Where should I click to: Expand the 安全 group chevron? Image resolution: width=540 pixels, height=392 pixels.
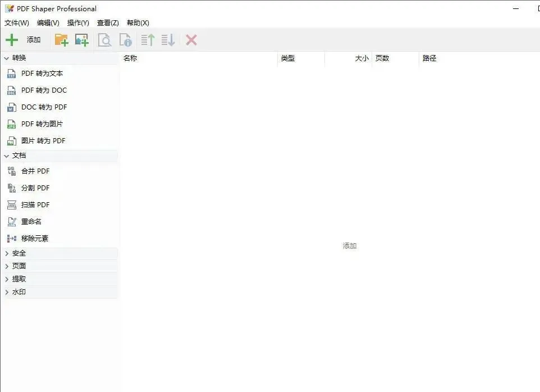[x=7, y=253]
